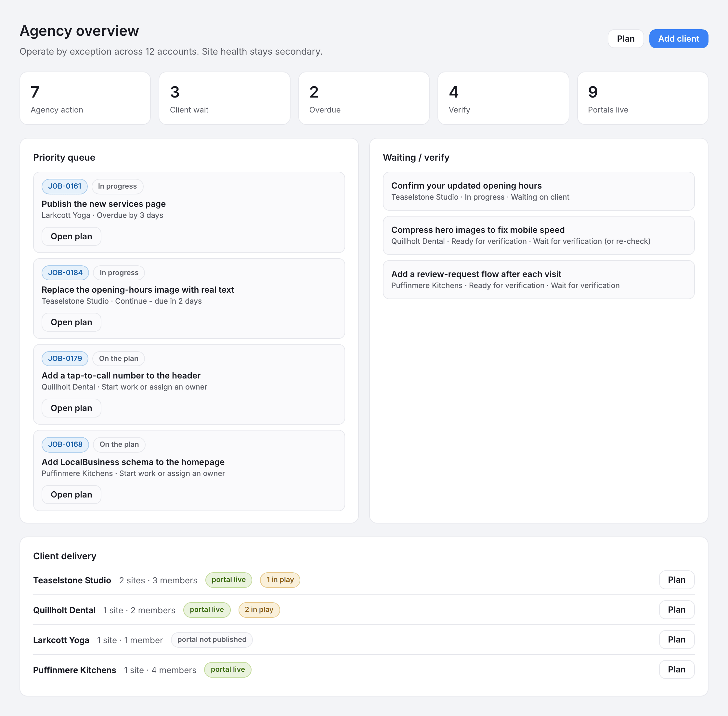This screenshot has width=728, height=716.
Task: Click the Portals live stat card
Action: pos(643,98)
